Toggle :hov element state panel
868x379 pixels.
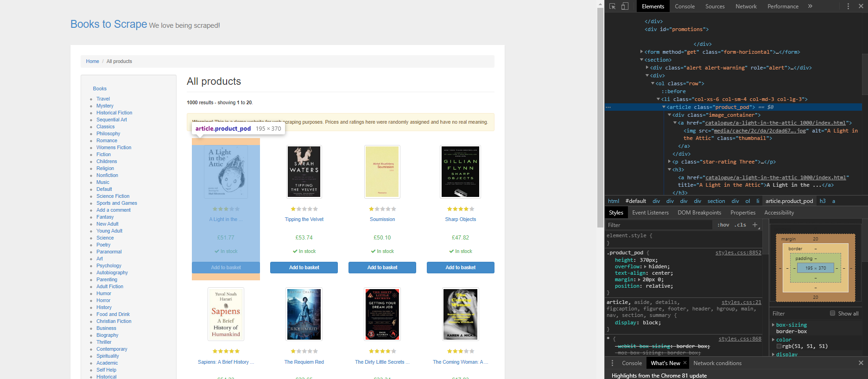click(x=723, y=225)
